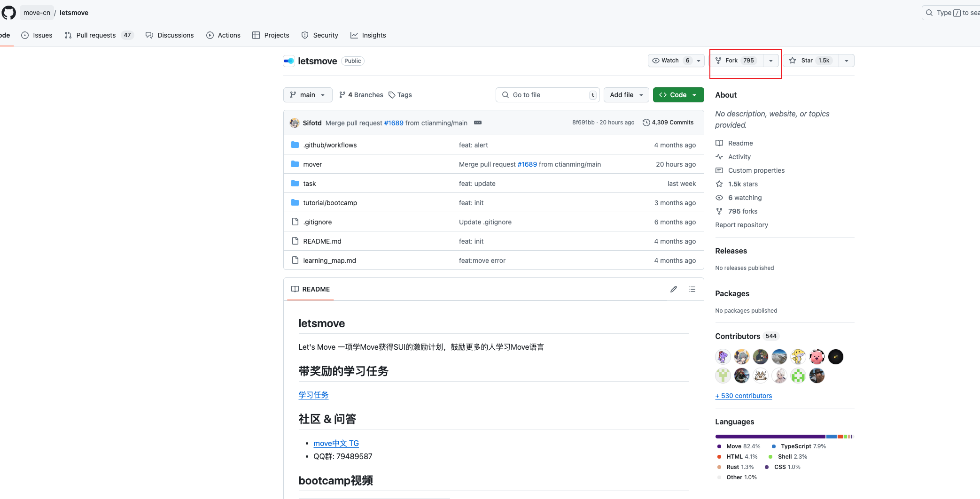Viewport: 980px width, 499px height.
Task: Open tutorial/bootcamp folder
Action: pyautogui.click(x=330, y=203)
